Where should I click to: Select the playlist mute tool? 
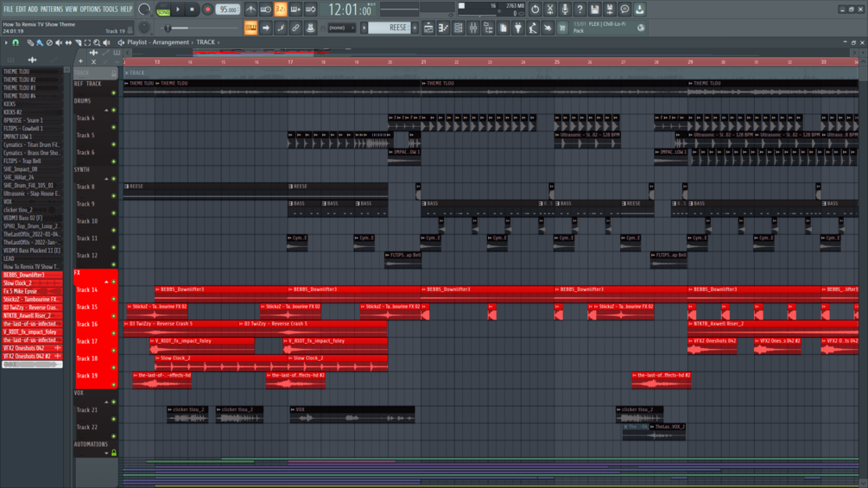(59, 42)
